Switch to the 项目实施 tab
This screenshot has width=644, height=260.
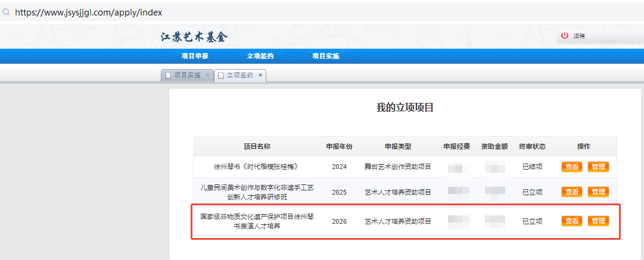[x=187, y=76]
